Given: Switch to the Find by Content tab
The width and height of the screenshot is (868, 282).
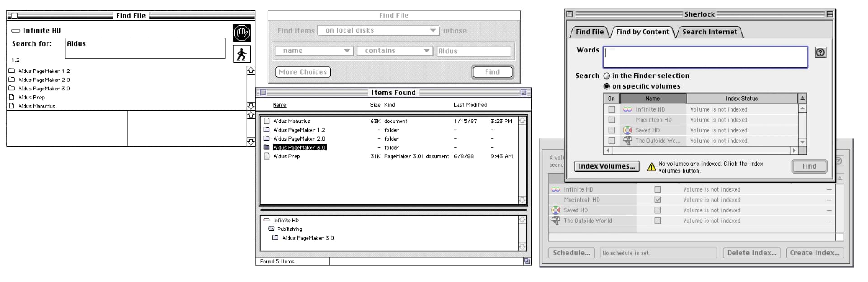Looking at the screenshot, I should [642, 32].
